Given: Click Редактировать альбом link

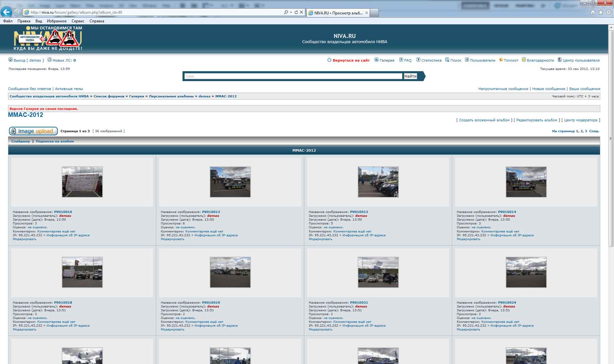Looking at the screenshot, I should [x=537, y=120].
